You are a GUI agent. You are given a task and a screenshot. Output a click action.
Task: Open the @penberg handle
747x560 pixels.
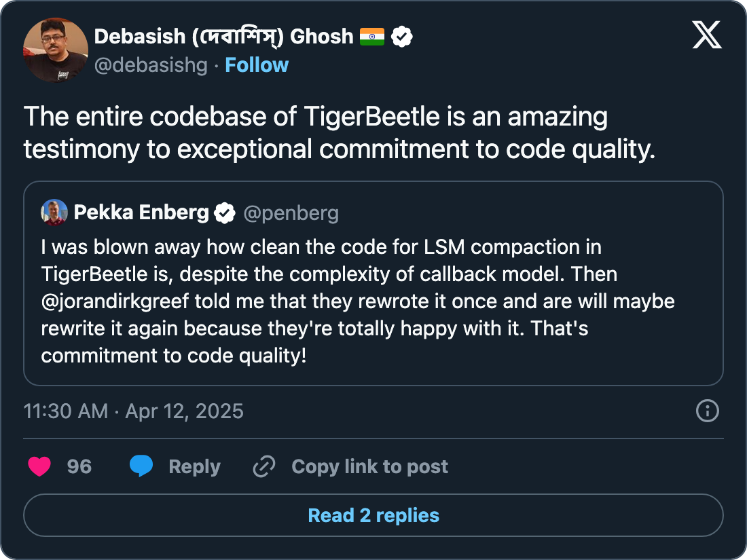tap(291, 213)
